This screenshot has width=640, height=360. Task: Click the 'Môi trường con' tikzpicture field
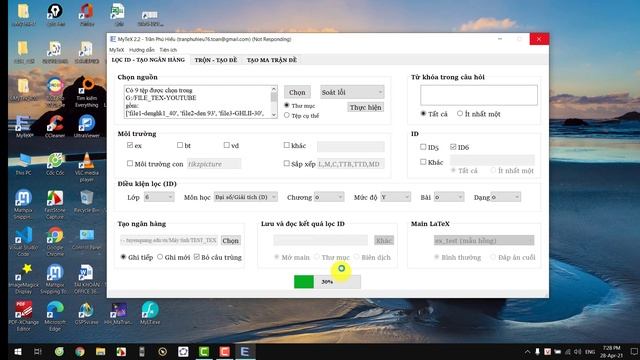[214, 164]
